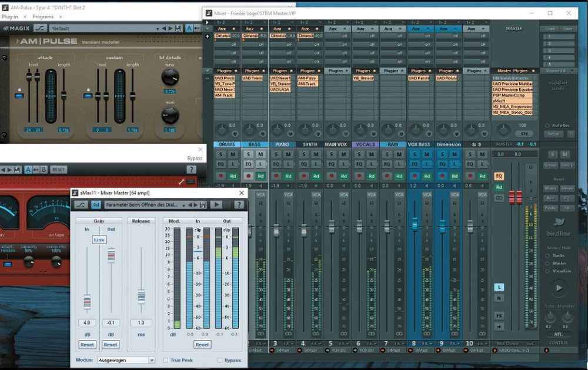This screenshot has height=370, width=588.
Task: Click Reset under the In gain slider
Action: click(x=87, y=345)
